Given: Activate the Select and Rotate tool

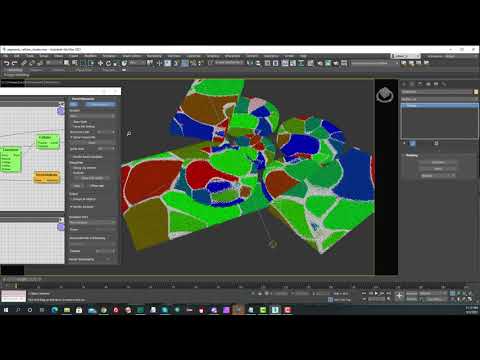Looking at the screenshot, I should point(108,63).
